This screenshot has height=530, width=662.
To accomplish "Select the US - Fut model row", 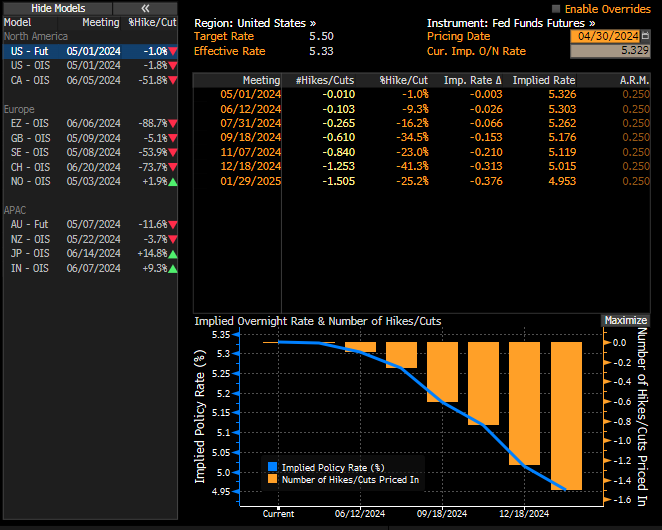I will (30, 51).
